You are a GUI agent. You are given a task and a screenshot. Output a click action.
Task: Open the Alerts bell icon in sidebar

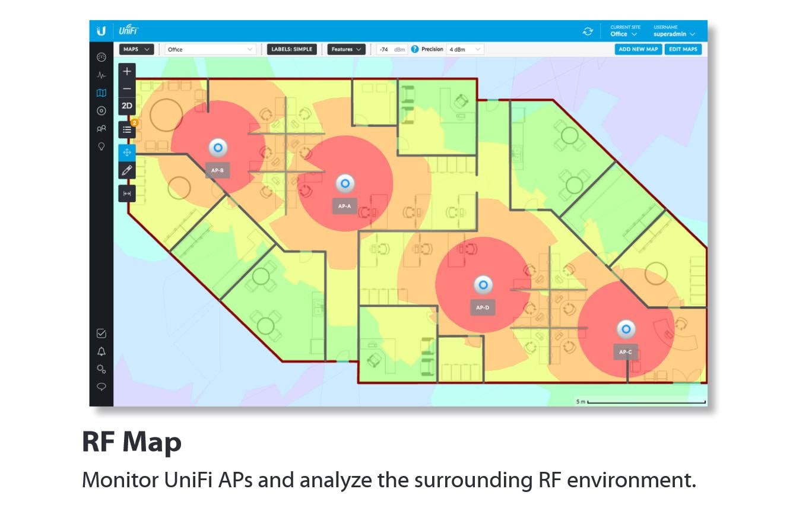click(101, 351)
